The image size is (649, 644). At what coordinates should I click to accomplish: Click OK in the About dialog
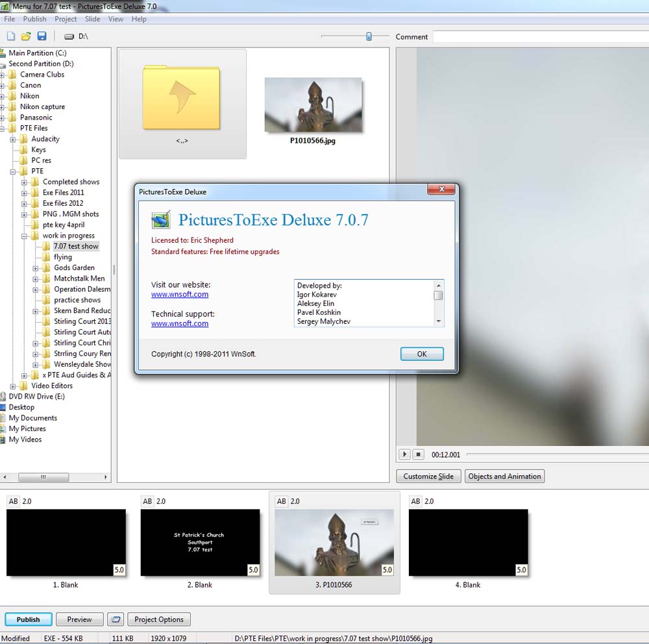pyautogui.click(x=422, y=354)
